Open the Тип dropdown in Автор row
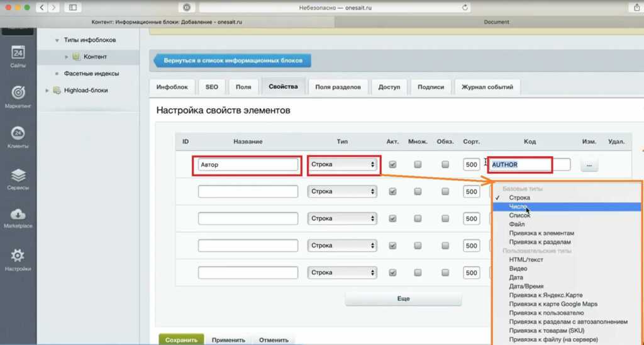This screenshot has width=644, height=345. tap(342, 164)
